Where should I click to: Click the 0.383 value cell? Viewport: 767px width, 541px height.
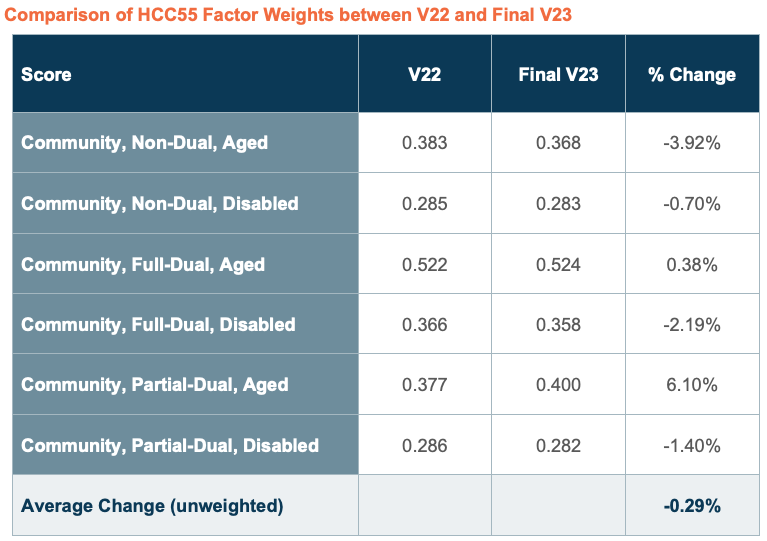424,143
